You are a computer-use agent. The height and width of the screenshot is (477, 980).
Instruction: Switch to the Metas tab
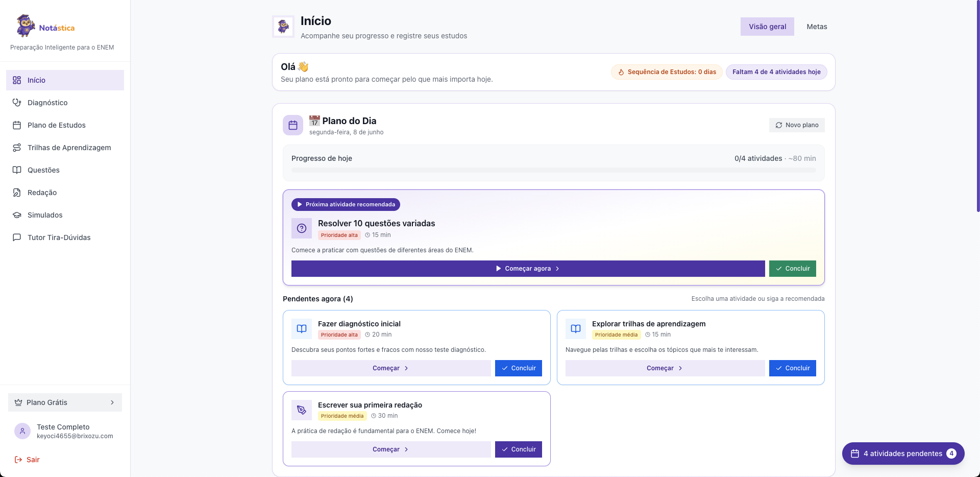(817, 27)
